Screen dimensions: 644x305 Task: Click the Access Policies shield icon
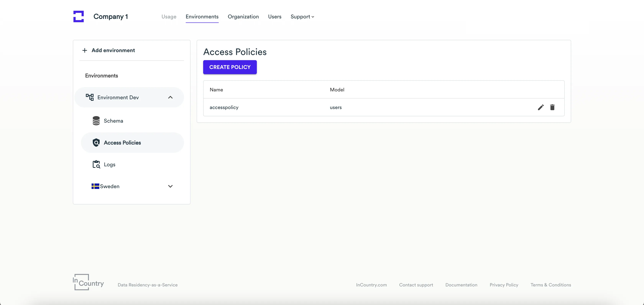[96, 143]
